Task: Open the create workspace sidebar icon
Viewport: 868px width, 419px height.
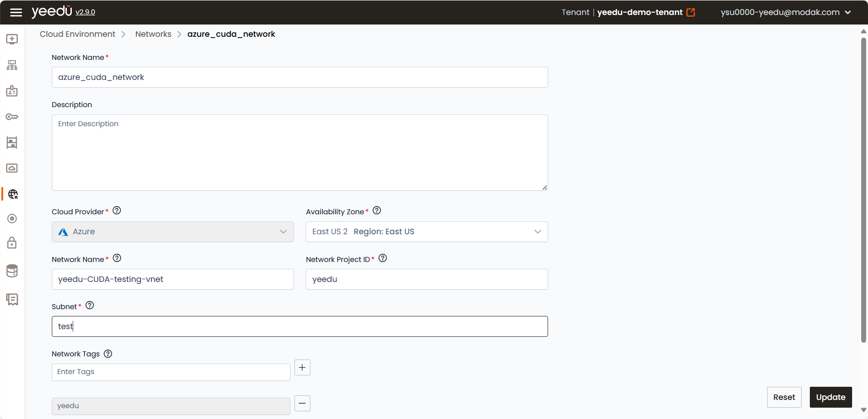Action: tap(12, 39)
